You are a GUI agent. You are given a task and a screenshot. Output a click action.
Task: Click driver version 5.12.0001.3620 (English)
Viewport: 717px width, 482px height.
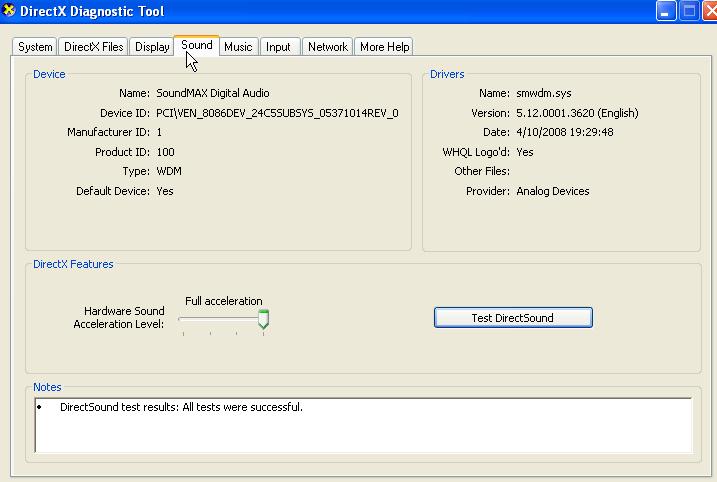(x=577, y=113)
